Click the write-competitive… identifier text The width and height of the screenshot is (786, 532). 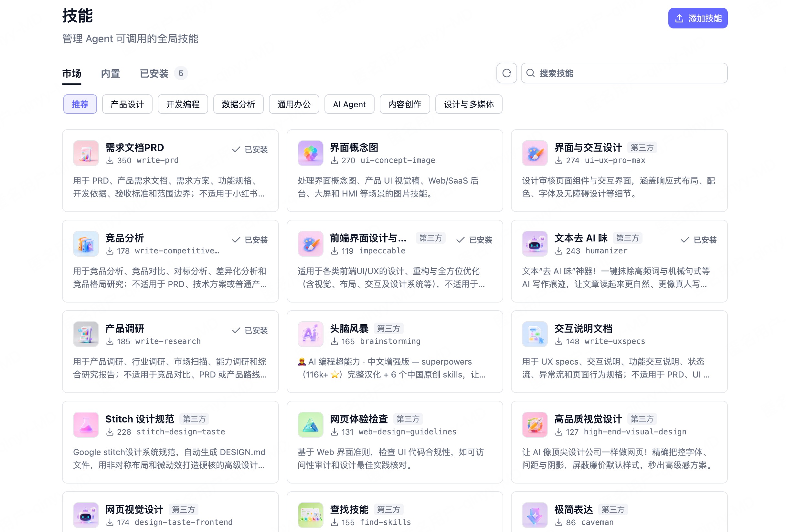tap(176, 251)
